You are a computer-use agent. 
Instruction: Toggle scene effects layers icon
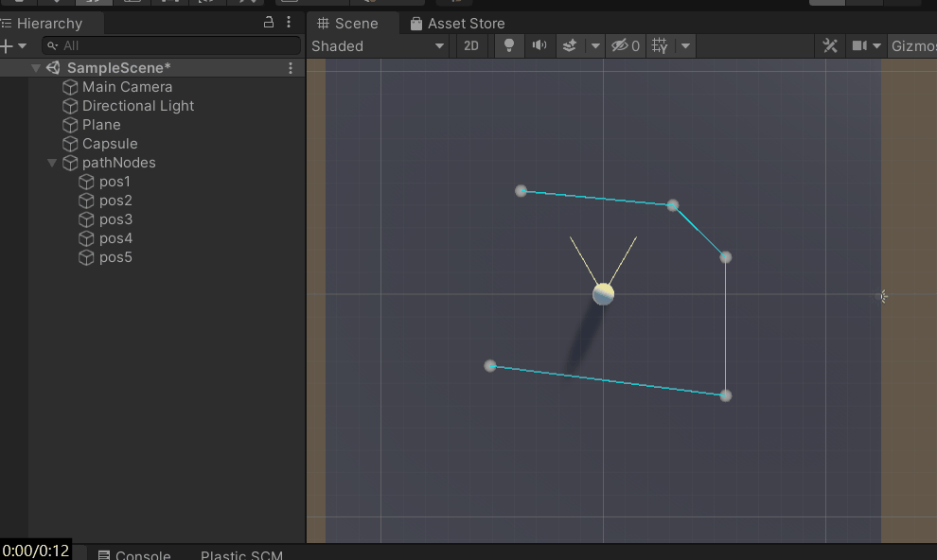tap(570, 46)
